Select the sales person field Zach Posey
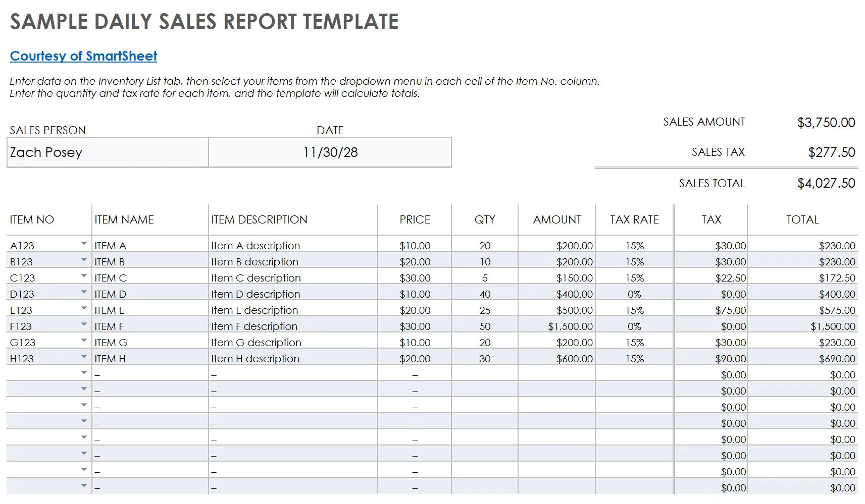865x504 pixels. point(108,152)
